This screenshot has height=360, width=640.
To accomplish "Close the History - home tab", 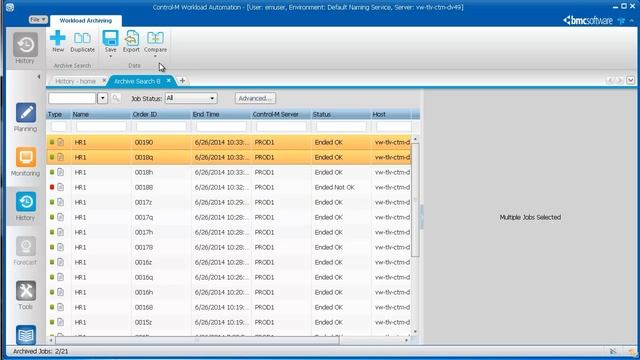I will click(x=104, y=80).
